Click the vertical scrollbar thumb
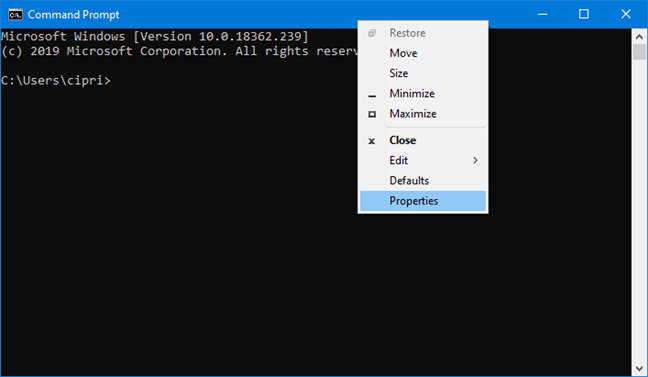This screenshot has height=377, width=648. 639,52
